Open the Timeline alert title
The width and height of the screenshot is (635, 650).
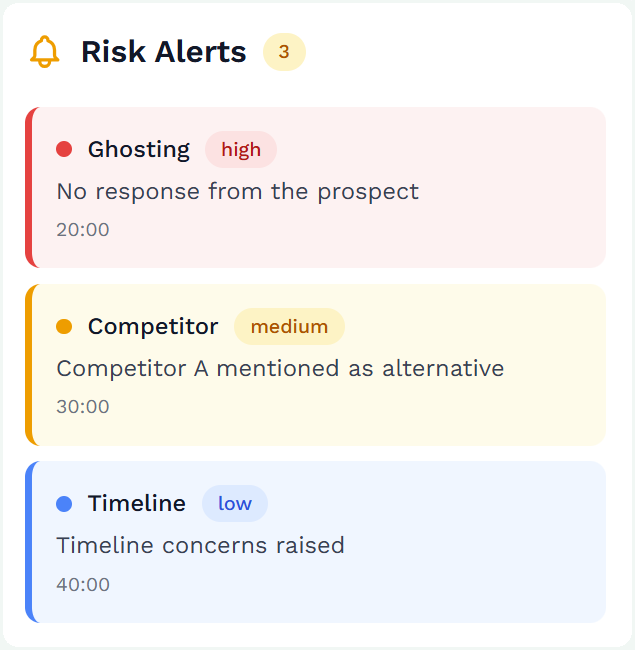137,503
